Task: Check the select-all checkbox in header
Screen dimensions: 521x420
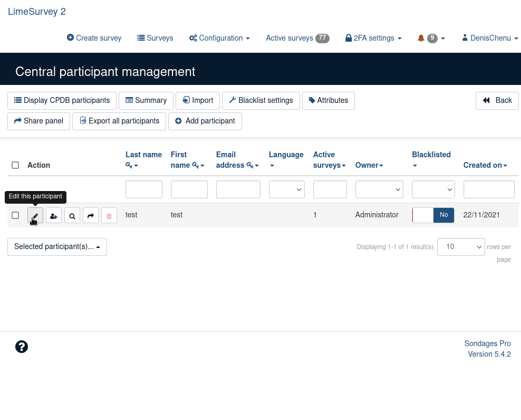Action: coord(15,165)
